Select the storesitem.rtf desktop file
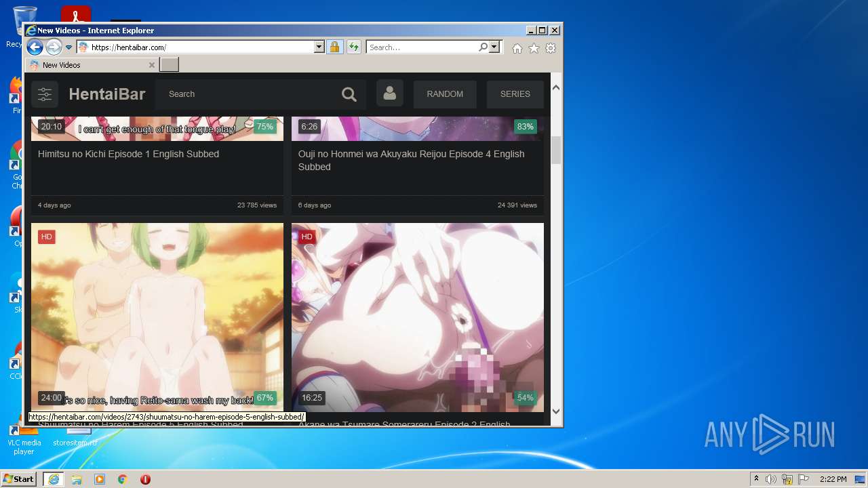Screen dimensions: 868x488 click(x=75, y=438)
